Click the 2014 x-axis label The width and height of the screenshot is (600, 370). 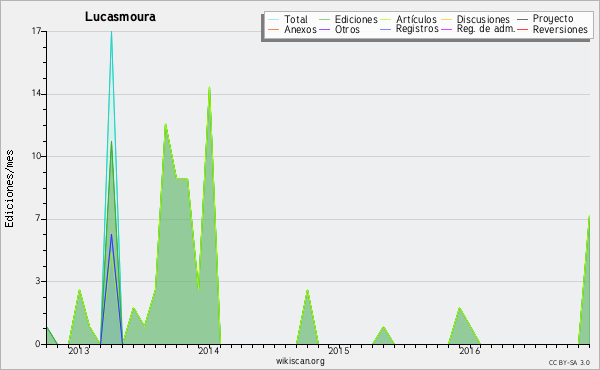[209, 350]
